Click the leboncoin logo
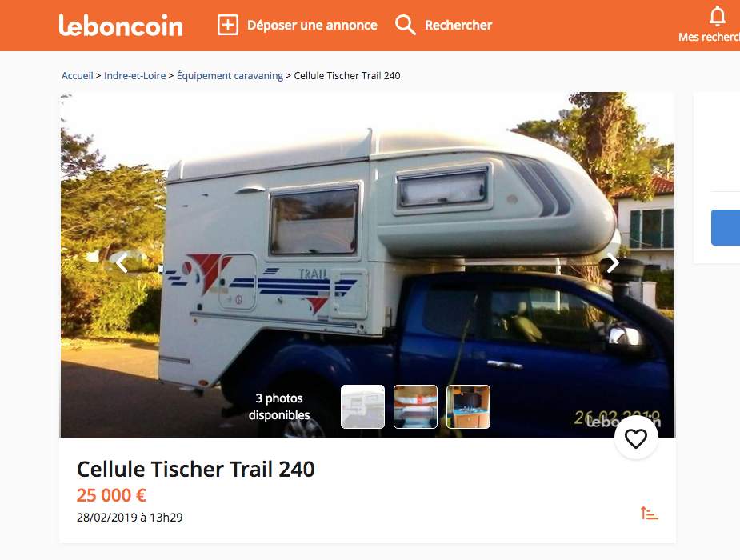This screenshot has height=560, width=740. pyautogui.click(x=121, y=25)
